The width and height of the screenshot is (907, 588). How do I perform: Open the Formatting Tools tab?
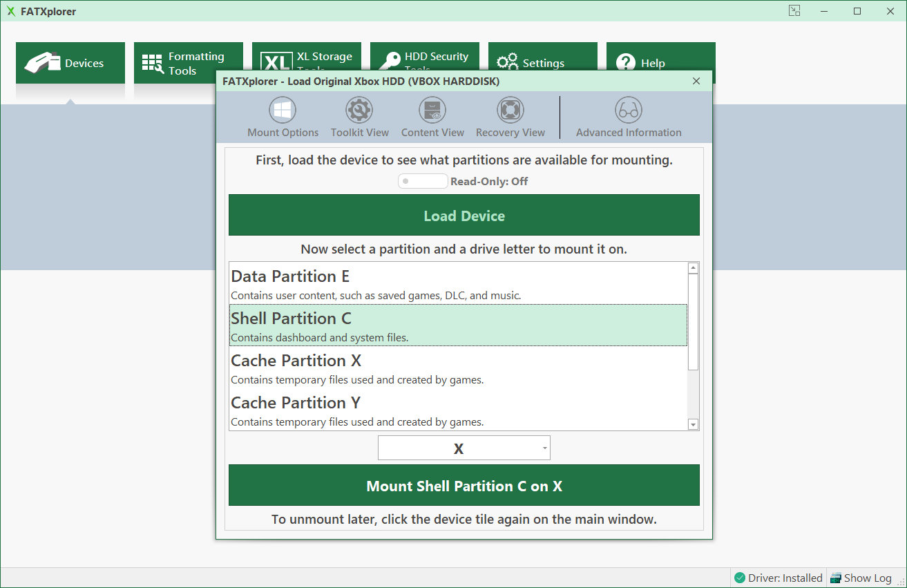pos(188,63)
